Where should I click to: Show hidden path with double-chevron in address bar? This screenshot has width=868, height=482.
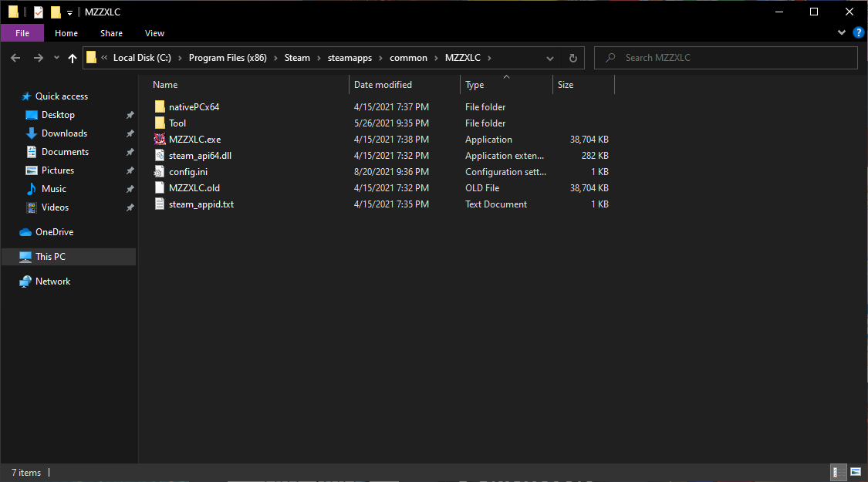(x=104, y=58)
